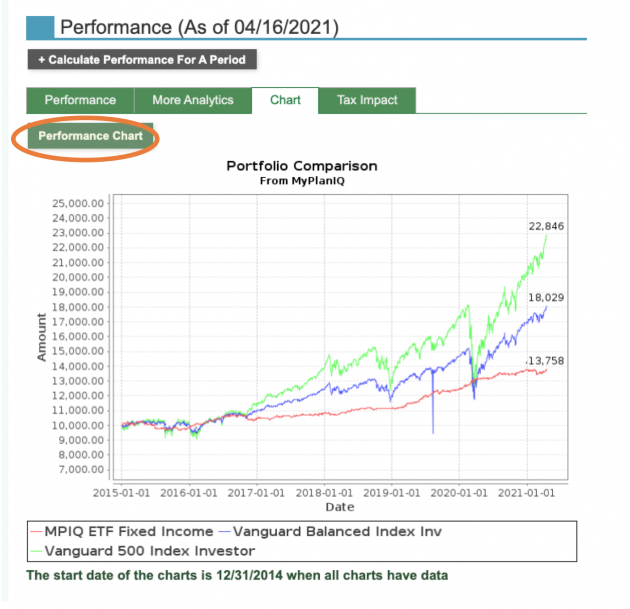Screen dimensions: 630x609
Task: Click the 2019-01-01 date axis label
Action: tap(391, 493)
